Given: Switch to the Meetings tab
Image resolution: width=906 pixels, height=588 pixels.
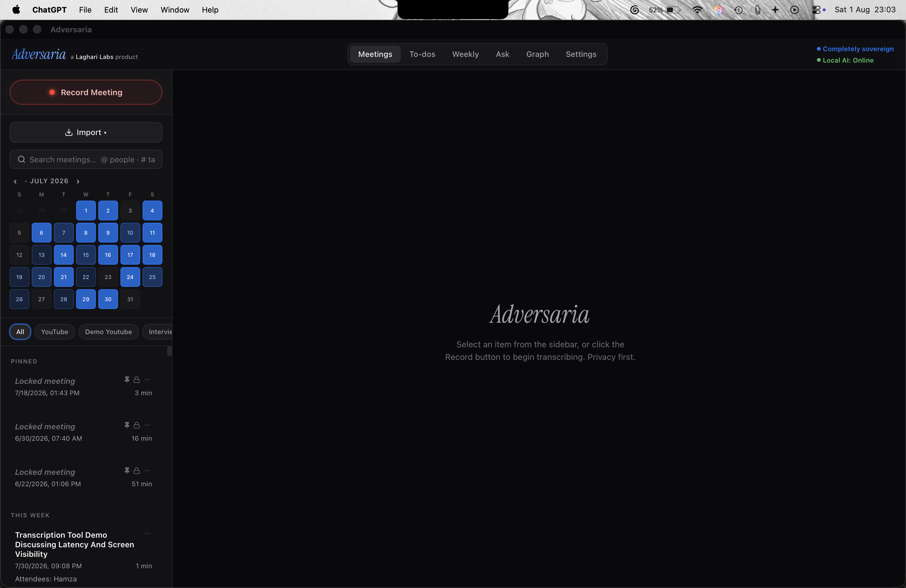Looking at the screenshot, I should (x=375, y=54).
